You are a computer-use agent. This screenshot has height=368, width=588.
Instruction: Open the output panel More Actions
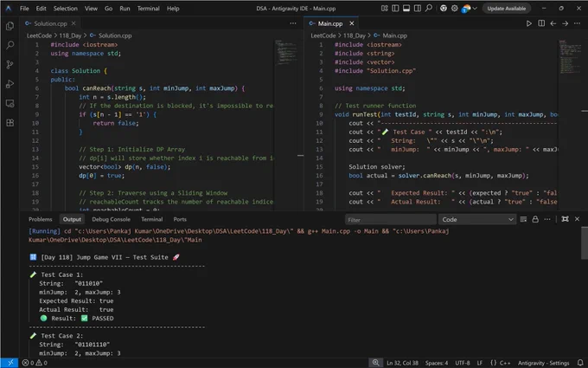click(547, 219)
